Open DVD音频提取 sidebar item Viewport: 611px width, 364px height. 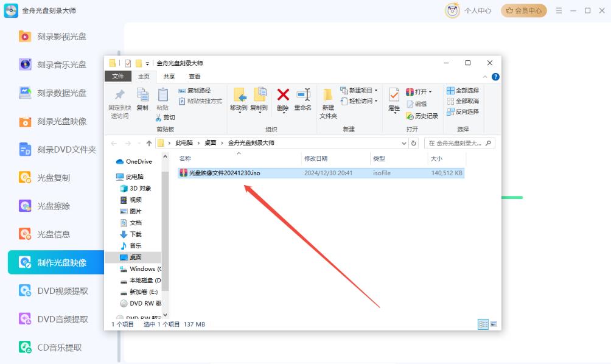coord(54,319)
